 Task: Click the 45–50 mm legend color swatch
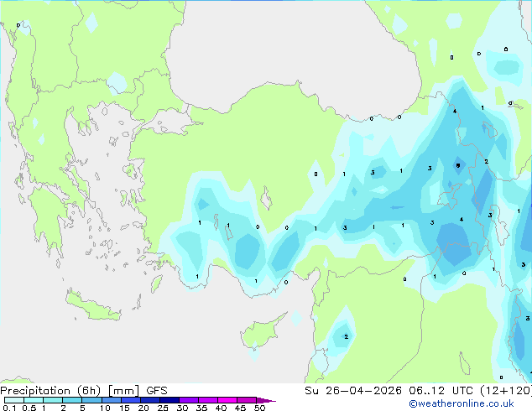tap(247, 400)
